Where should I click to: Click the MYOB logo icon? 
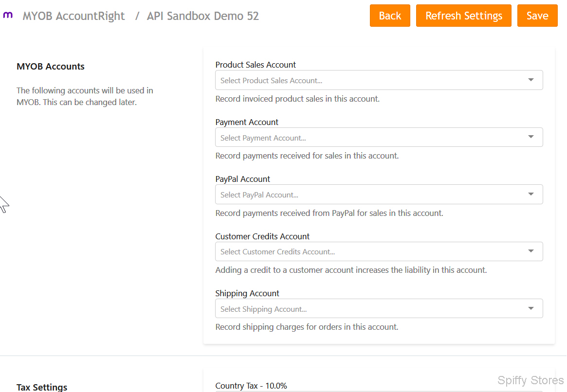[8, 15]
